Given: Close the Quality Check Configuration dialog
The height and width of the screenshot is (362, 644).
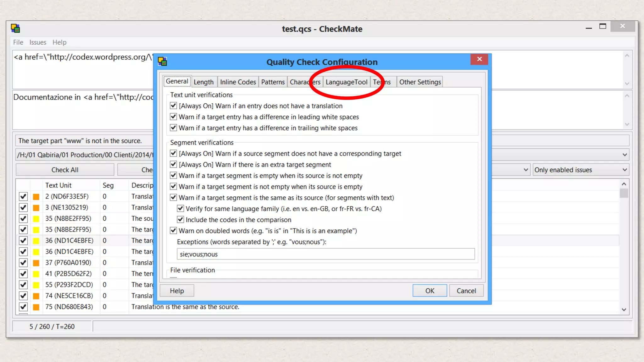Looking at the screenshot, I should click(479, 59).
